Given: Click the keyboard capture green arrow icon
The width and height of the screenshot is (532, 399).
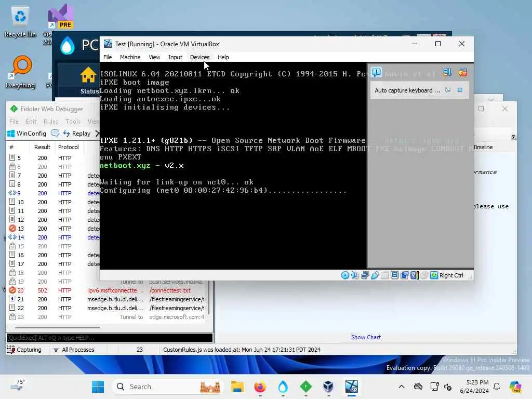Looking at the screenshot, I should [434, 275].
